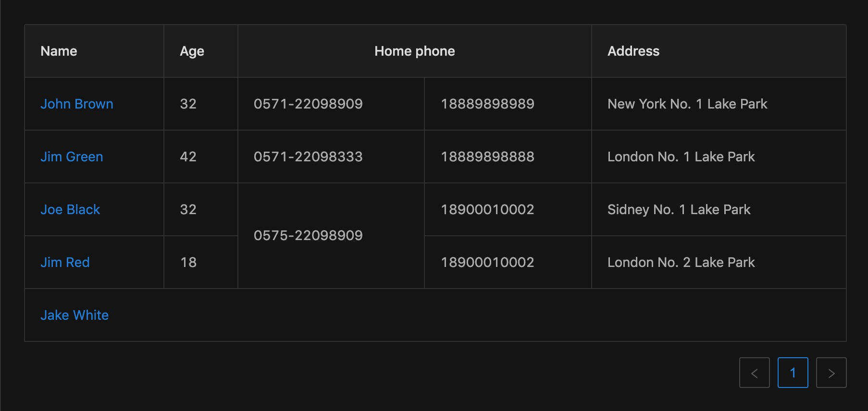Click phone number 0571-22098909
Viewport: 868px width, 411px height.
pos(308,104)
